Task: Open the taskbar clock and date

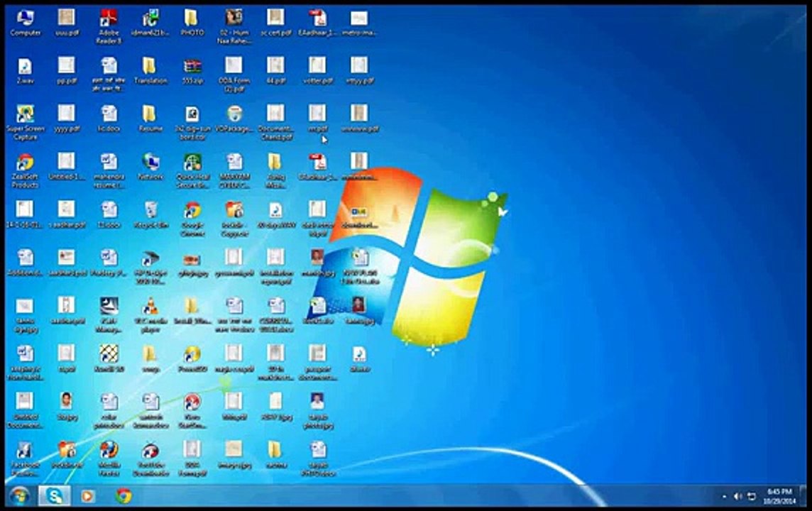Action: tap(779, 496)
